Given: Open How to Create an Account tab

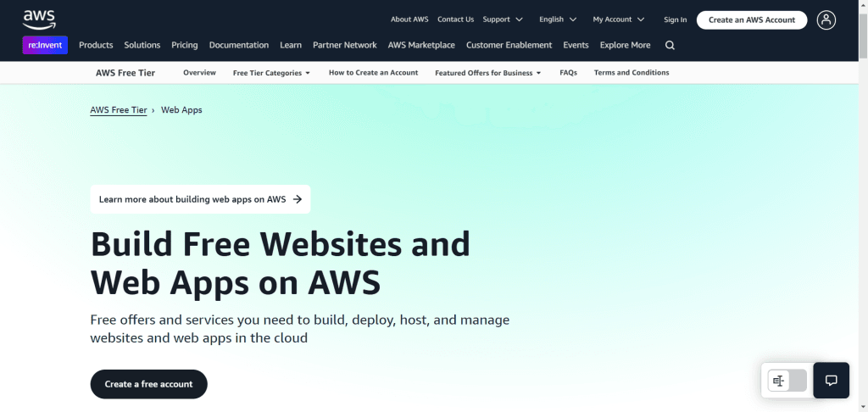Looking at the screenshot, I should (x=373, y=73).
